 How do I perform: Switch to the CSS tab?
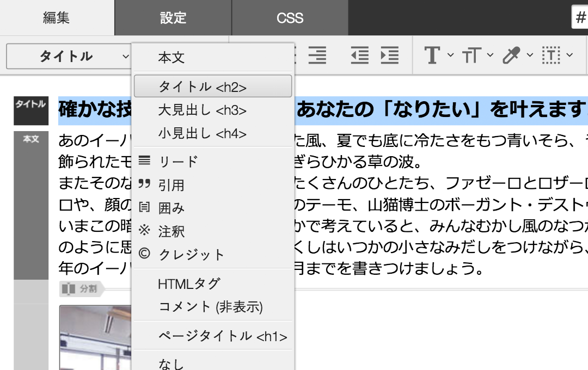289,17
